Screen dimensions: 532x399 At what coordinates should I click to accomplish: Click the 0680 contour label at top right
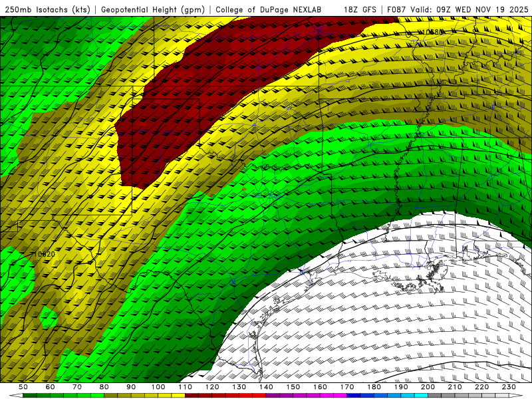coord(434,32)
